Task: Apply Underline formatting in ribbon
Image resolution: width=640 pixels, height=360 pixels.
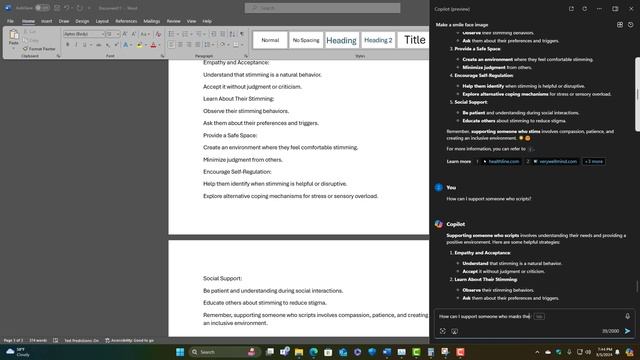Action: click(x=84, y=45)
